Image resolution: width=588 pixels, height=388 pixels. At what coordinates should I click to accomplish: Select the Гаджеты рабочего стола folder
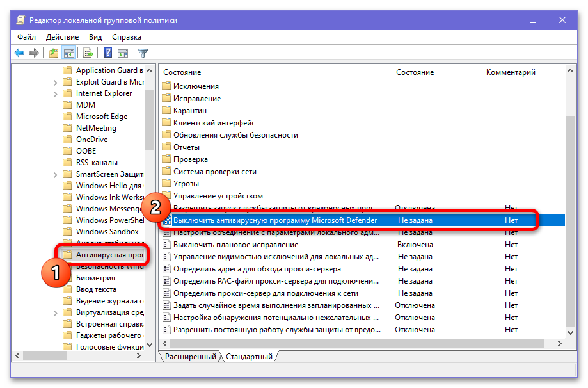pyautogui.click(x=103, y=335)
